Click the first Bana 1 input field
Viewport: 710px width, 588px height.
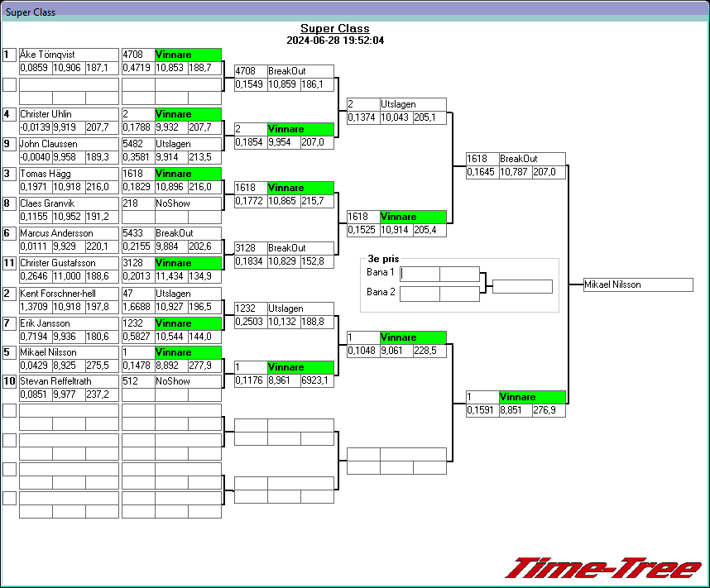click(x=420, y=274)
